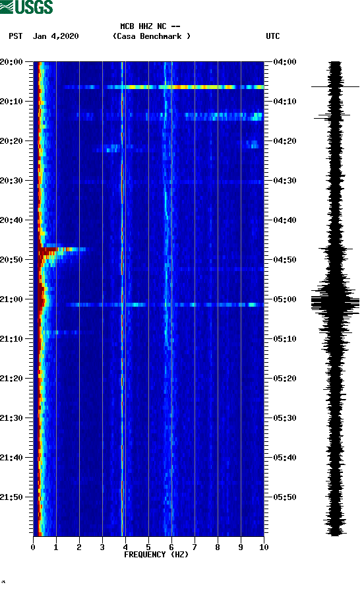Click frequency axis tick label '10'

(264, 547)
